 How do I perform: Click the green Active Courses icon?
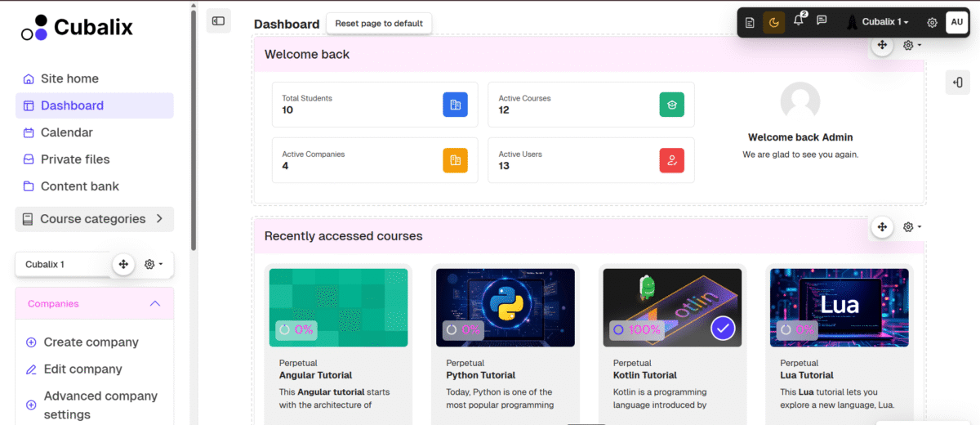pyautogui.click(x=671, y=105)
